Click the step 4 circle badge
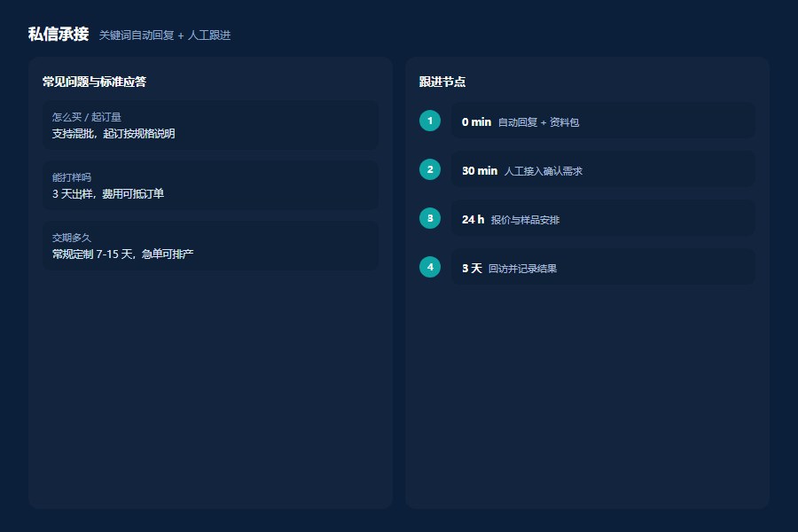Screen dimensions: 798x532 (430, 267)
